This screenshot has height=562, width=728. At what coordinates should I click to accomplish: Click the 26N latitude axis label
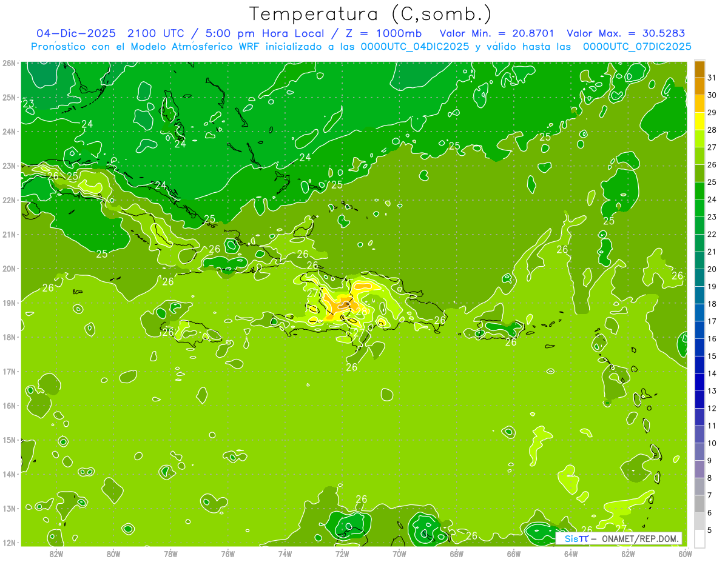(x=8, y=63)
